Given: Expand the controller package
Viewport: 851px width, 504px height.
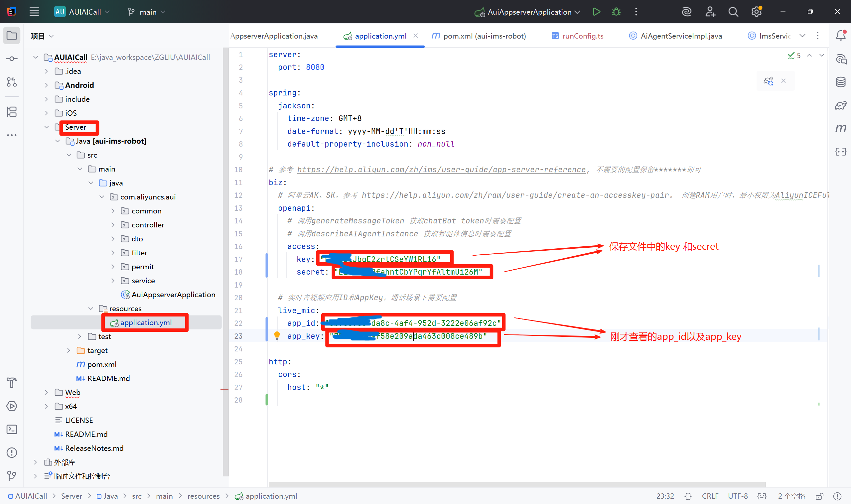Looking at the screenshot, I should click(x=113, y=225).
